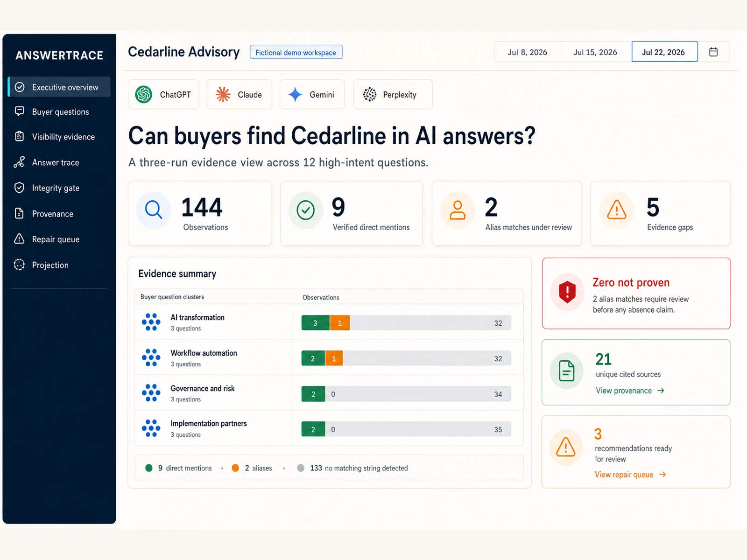
Task: Click the green direct mentions legend dot
Action: (149, 468)
